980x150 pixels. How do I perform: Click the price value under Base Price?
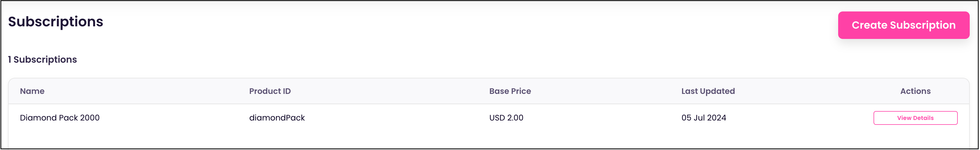[506, 118]
